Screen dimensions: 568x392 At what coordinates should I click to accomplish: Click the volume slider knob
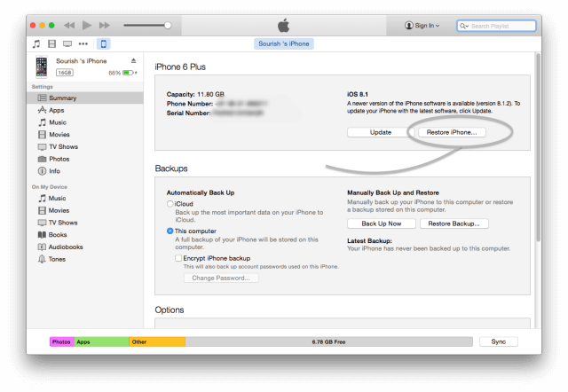click(168, 26)
